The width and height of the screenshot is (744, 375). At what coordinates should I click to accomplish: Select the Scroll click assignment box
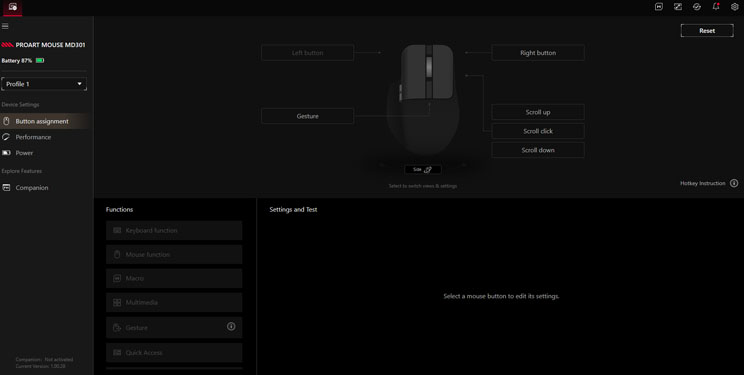coord(538,131)
